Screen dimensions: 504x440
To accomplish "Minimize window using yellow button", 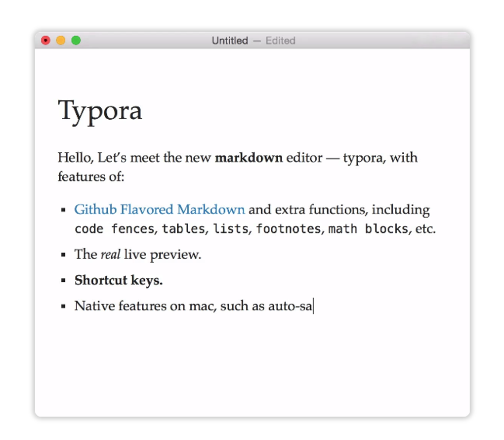I will tap(61, 41).
